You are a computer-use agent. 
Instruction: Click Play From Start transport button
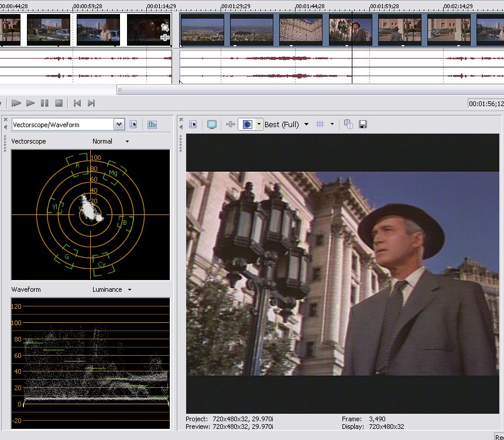click(x=16, y=103)
